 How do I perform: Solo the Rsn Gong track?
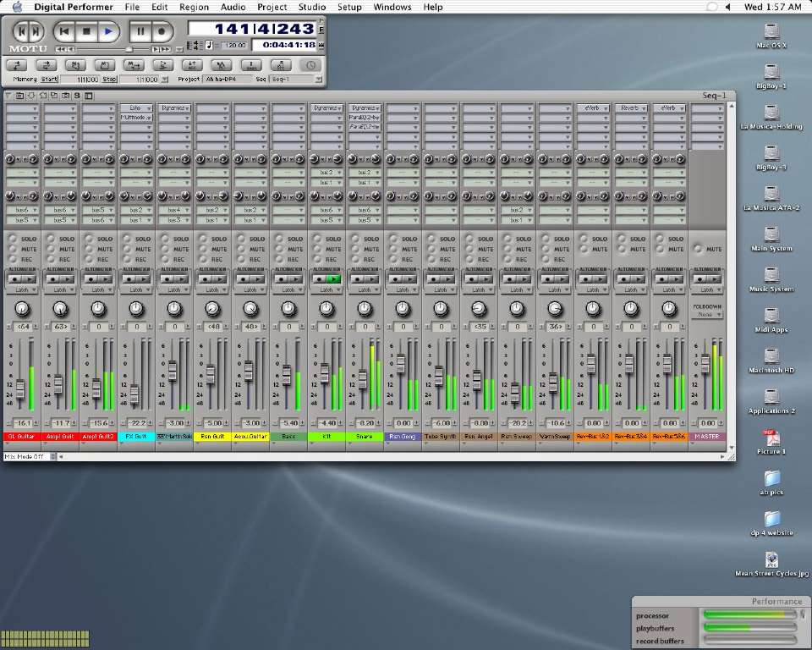[393, 239]
